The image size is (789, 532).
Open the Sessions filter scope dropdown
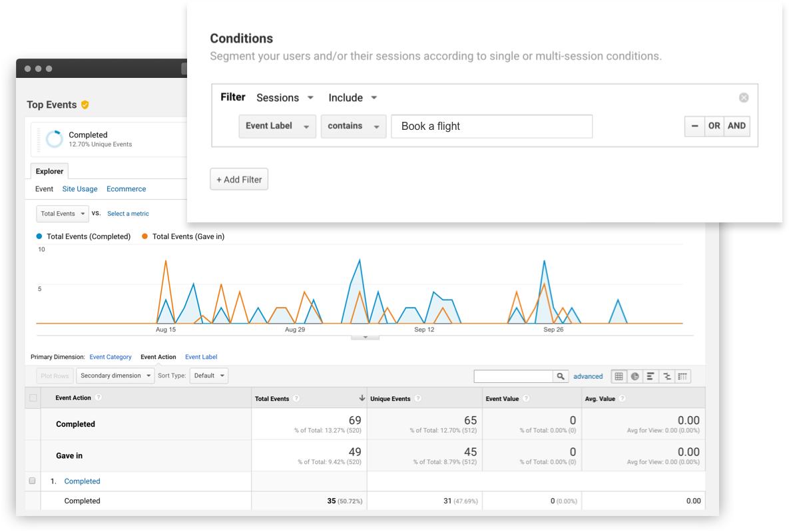(x=285, y=98)
